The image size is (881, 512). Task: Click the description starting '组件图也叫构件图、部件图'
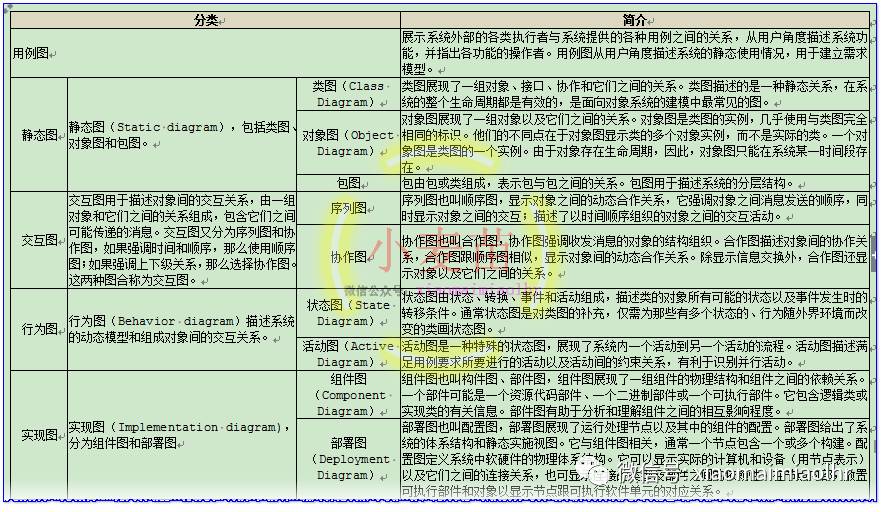coord(635,395)
